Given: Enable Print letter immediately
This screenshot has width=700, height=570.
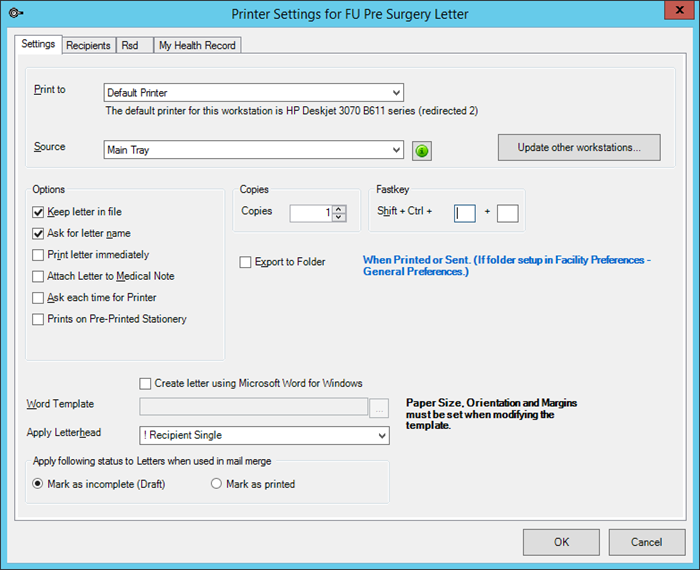Looking at the screenshot, I should (x=38, y=255).
